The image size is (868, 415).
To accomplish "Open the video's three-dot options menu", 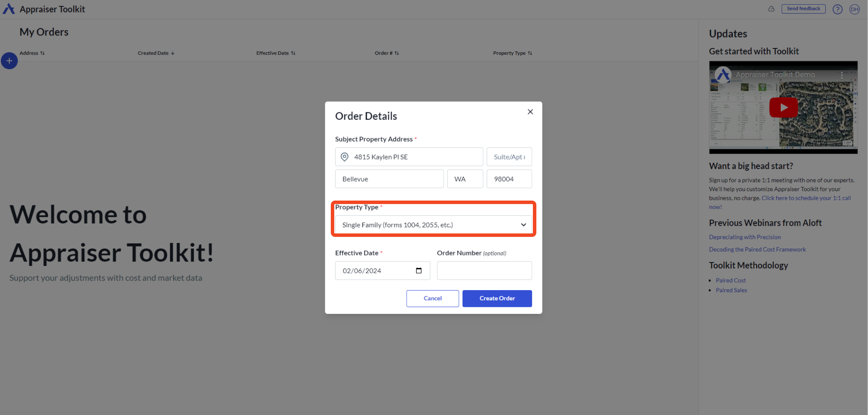I will point(842,75).
